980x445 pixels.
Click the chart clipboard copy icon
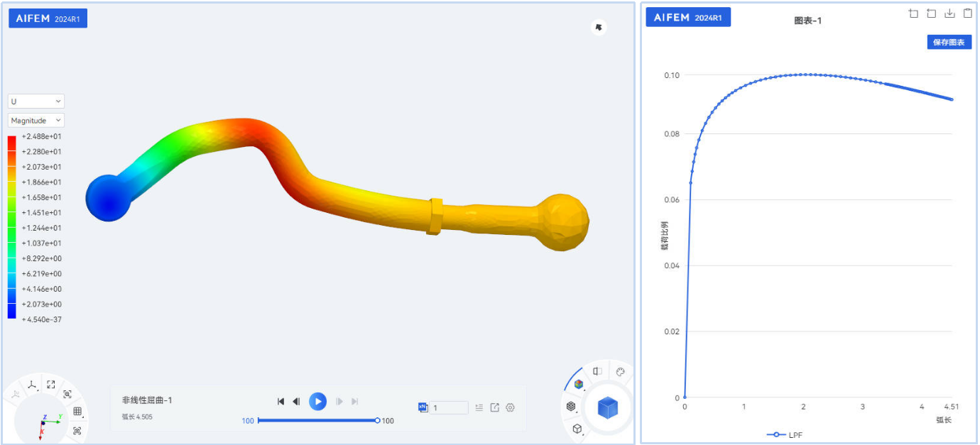[967, 13]
